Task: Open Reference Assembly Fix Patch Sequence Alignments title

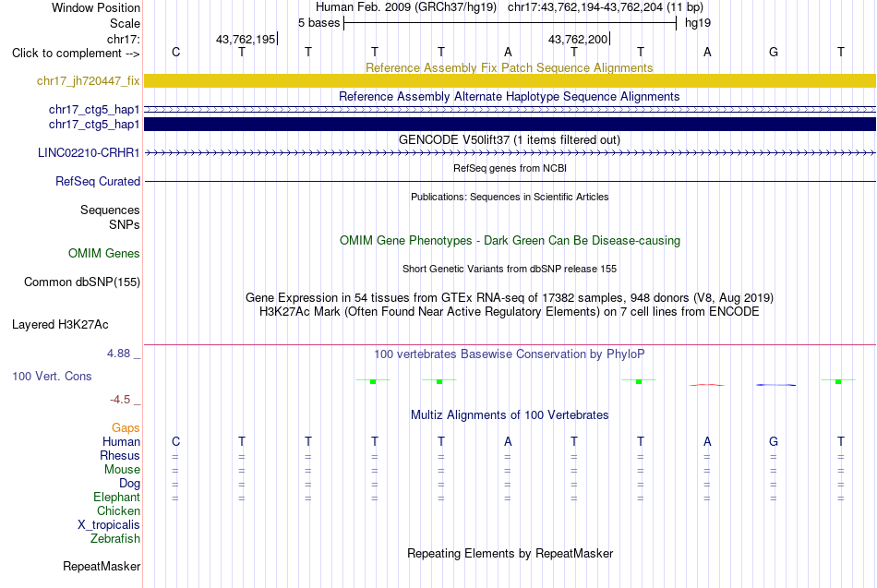Action: pos(510,67)
